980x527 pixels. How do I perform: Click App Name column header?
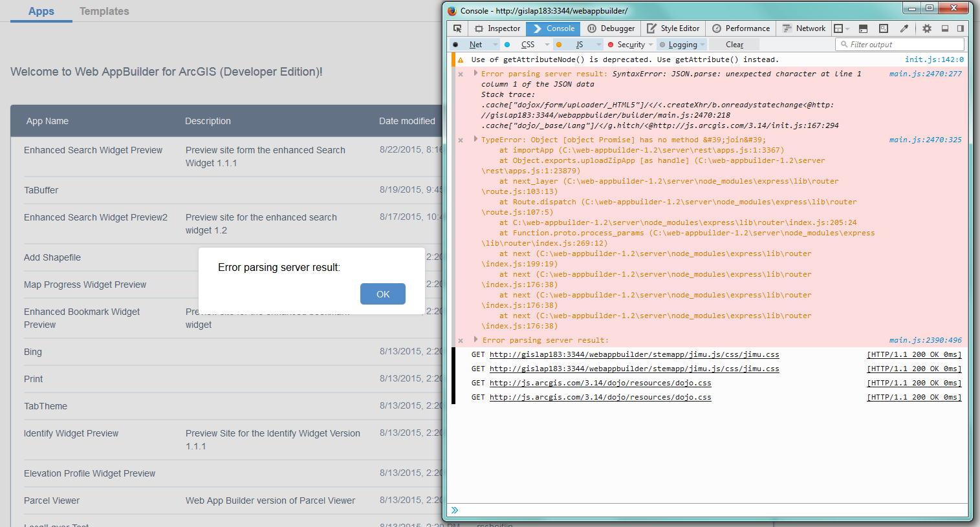[47, 121]
